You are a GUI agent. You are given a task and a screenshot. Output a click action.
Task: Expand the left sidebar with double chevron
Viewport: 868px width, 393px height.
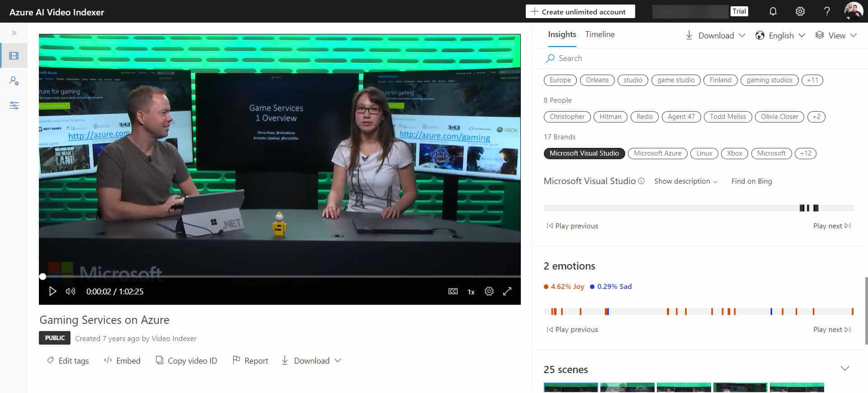(14, 33)
